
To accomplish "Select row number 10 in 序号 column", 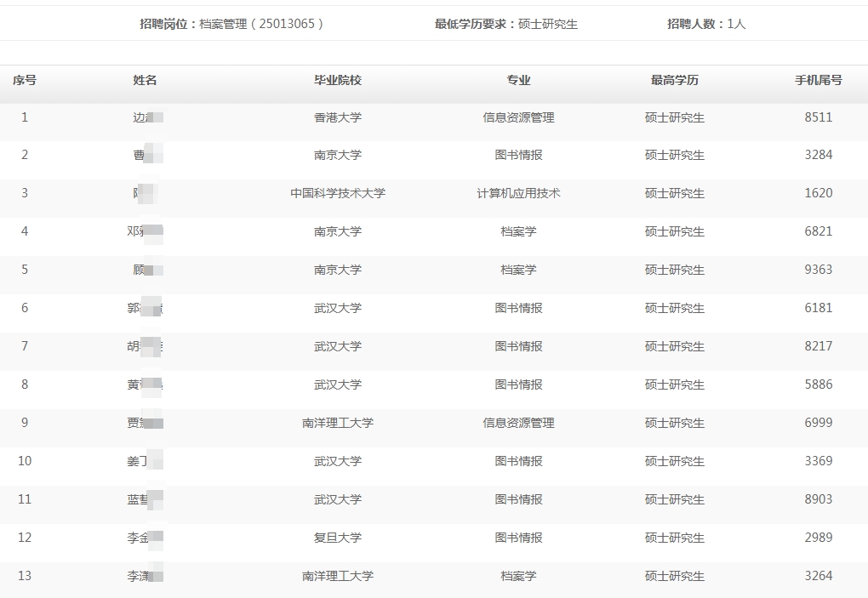I will [24, 461].
